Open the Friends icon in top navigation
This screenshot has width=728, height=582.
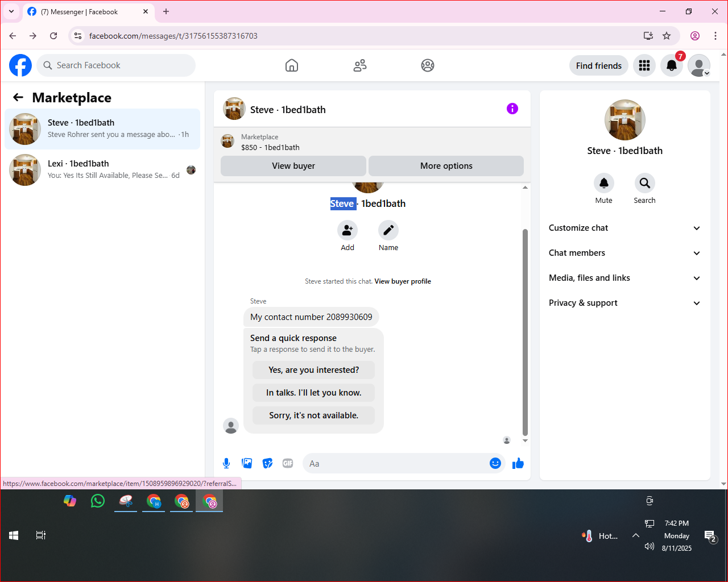[x=360, y=65]
